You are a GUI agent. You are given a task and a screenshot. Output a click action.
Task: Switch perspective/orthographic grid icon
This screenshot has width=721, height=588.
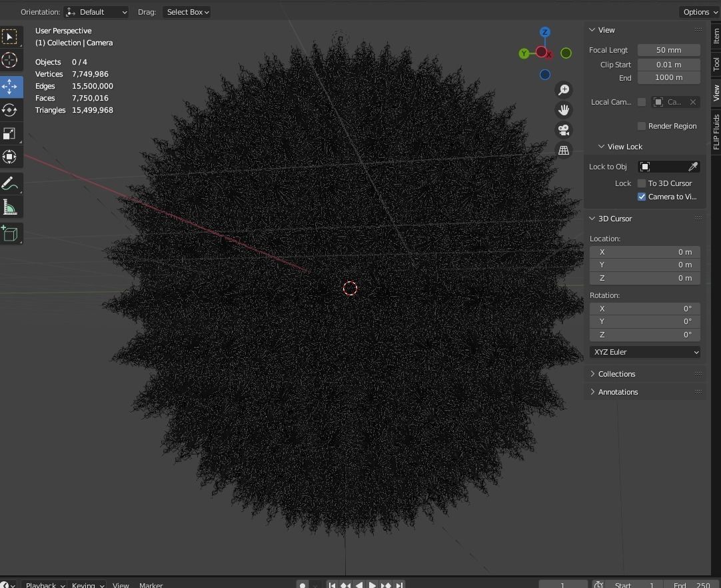pos(564,151)
